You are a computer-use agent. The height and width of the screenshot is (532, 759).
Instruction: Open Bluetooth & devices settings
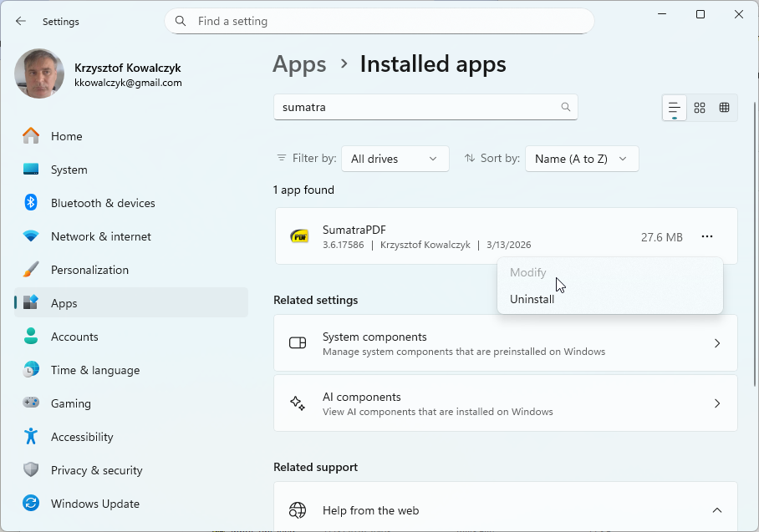point(131,203)
